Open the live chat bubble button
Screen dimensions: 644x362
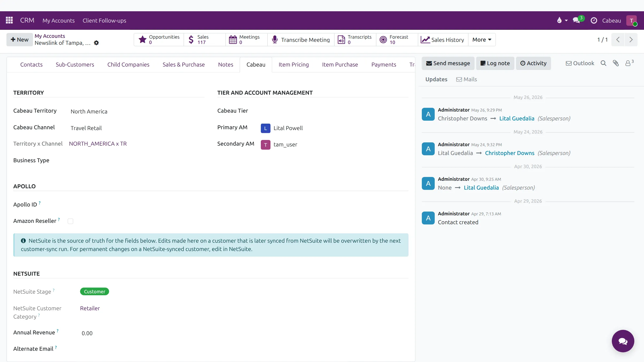click(x=623, y=341)
